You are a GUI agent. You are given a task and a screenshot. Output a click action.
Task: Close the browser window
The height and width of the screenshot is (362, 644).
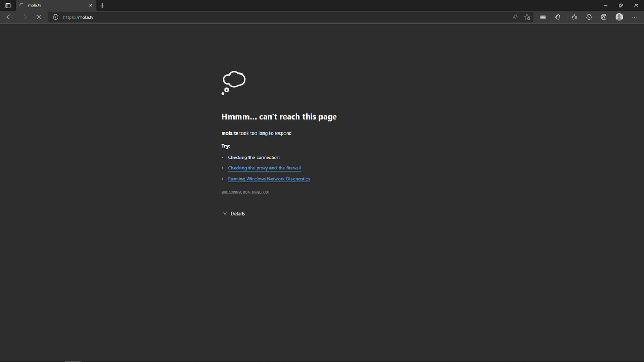tap(635, 5)
